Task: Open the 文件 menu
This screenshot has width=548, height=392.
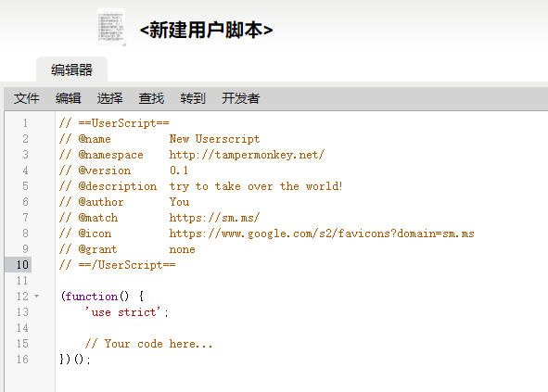Action: [27, 98]
